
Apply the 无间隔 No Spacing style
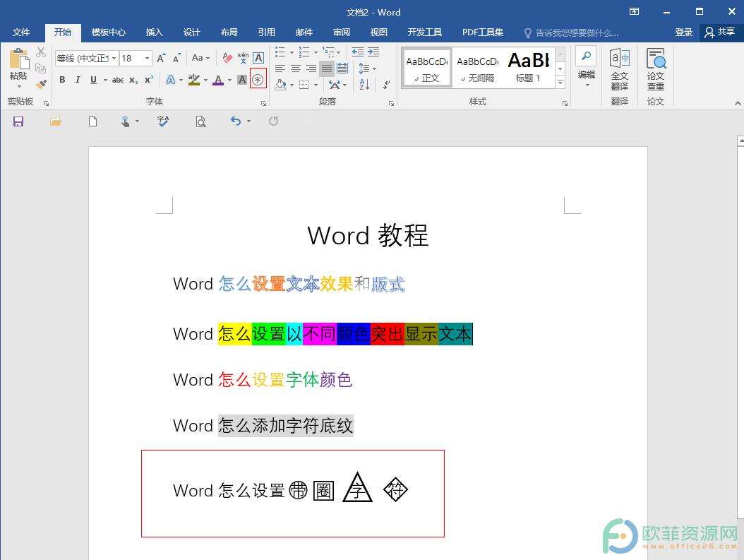[478, 67]
